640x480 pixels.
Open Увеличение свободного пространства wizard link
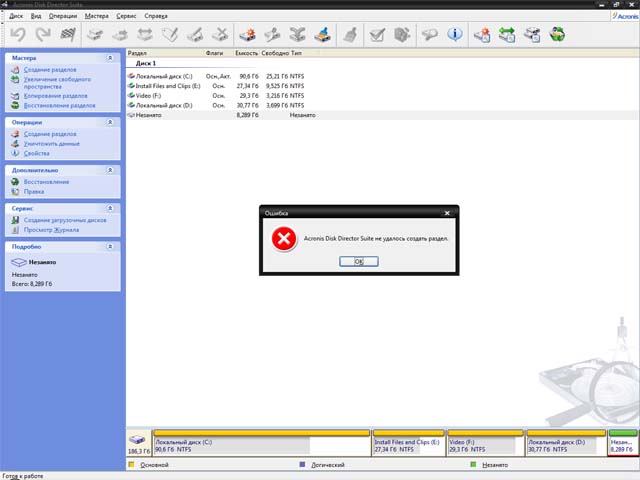tap(57, 83)
